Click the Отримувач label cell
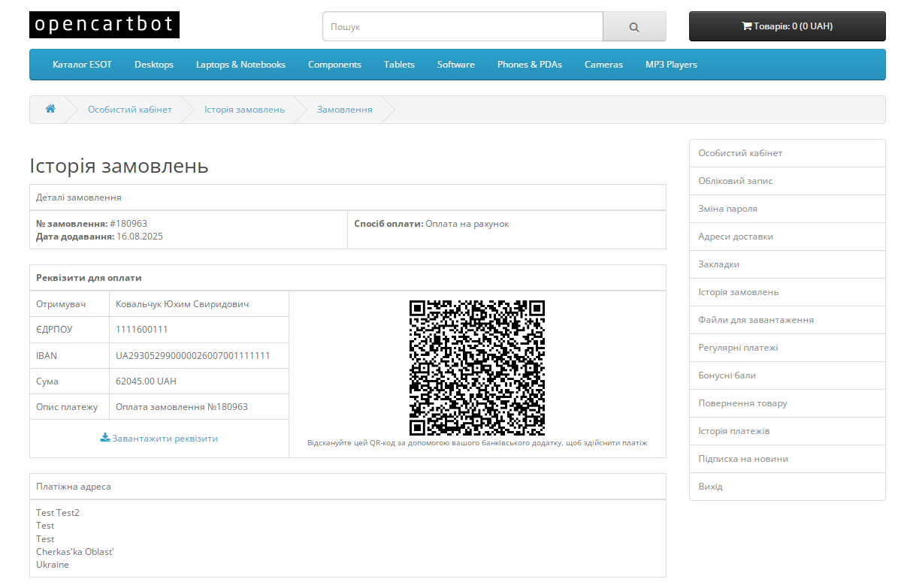The width and height of the screenshot is (910, 588). [x=69, y=304]
